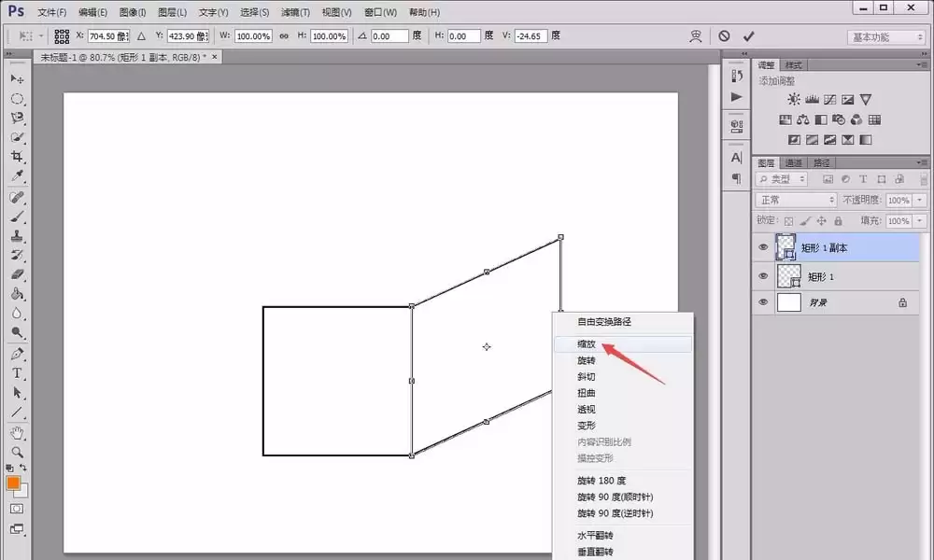Toggle lock transparent pixels
934x560 pixels.
pyautogui.click(x=788, y=221)
